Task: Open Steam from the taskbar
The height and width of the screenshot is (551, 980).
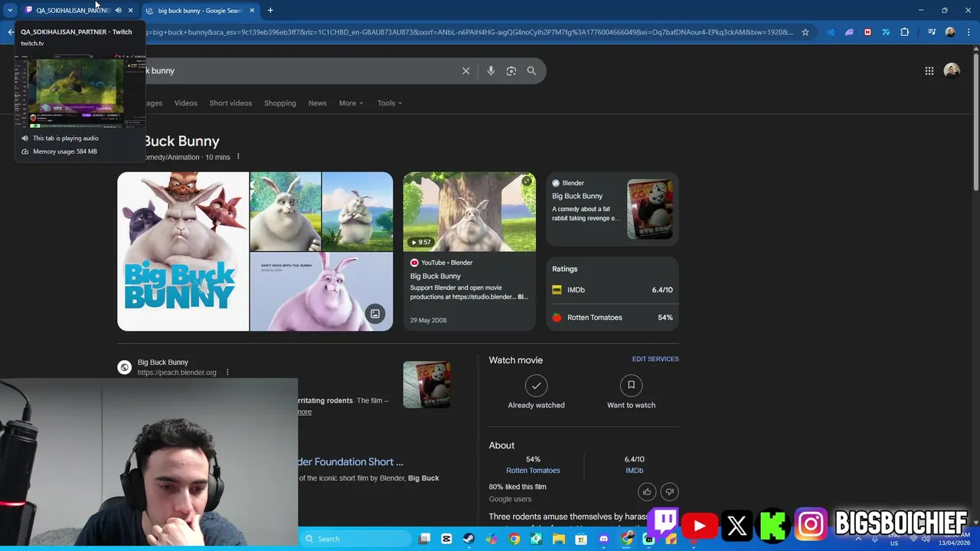Action: (x=469, y=539)
